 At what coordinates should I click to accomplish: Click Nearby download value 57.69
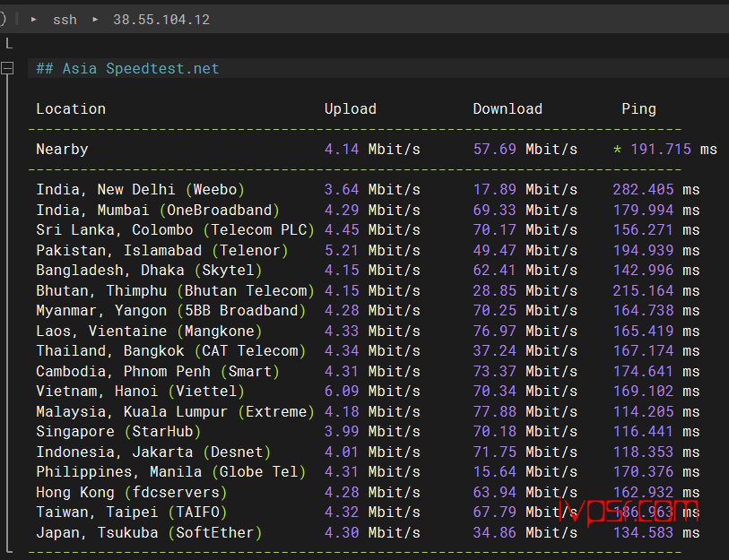(x=495, y=149)
